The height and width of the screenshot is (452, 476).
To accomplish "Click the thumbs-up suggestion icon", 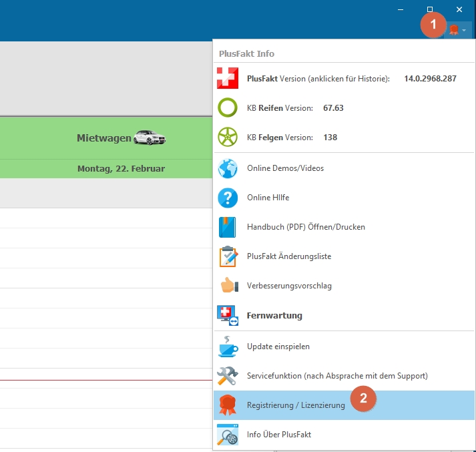I will (x=229, y=285).
